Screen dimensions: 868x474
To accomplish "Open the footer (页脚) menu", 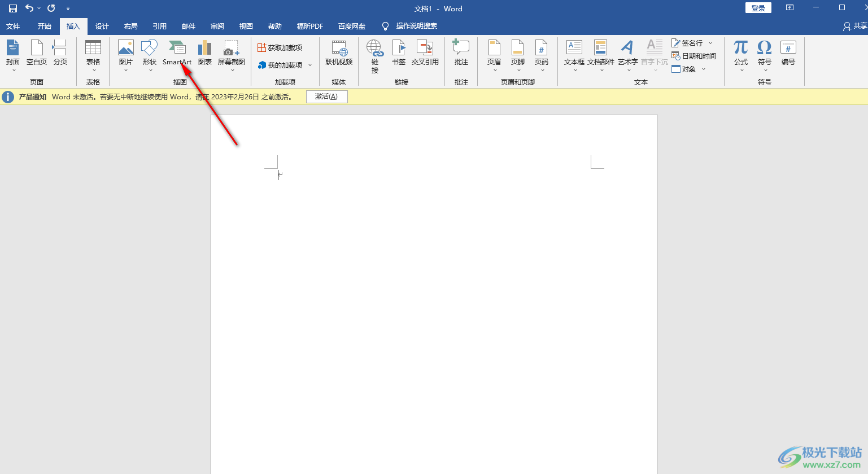I will pos(518,55).
